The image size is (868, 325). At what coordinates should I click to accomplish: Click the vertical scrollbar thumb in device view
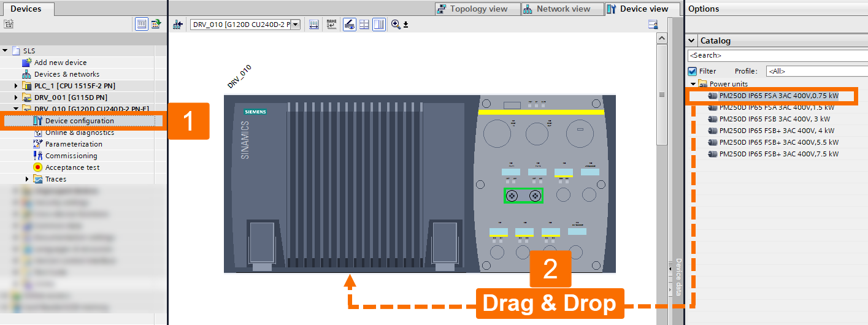tap(661, 94)
